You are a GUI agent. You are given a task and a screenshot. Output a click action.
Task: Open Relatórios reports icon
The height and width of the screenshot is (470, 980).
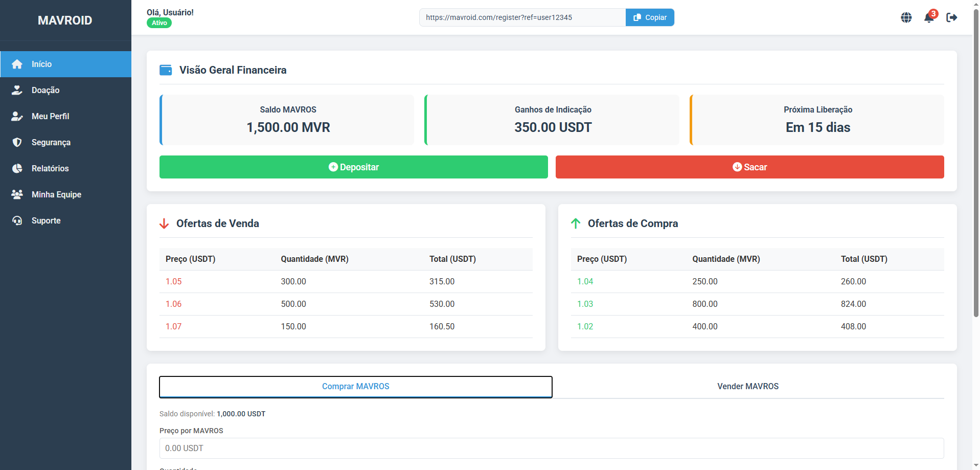point(17,168)
